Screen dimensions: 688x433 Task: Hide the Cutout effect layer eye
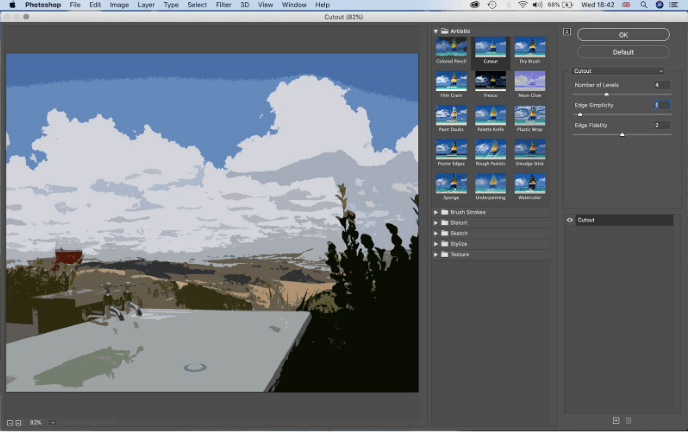pyautogui.click(x=570, y=220)
